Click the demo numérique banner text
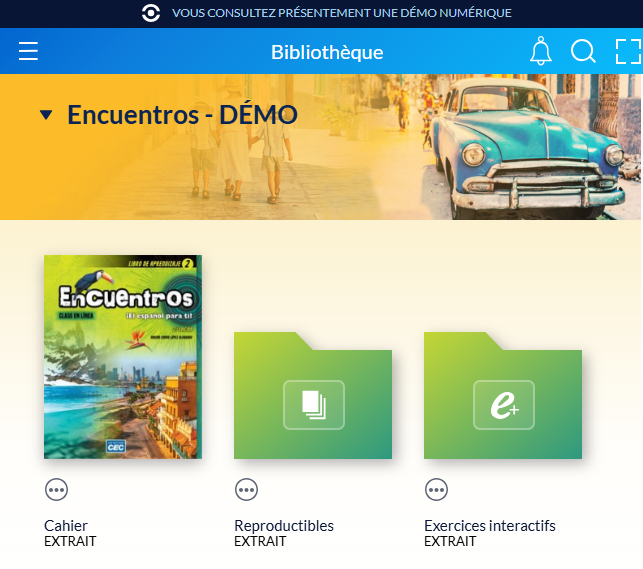This screenshot has height=569, width=643. [342, 13]
